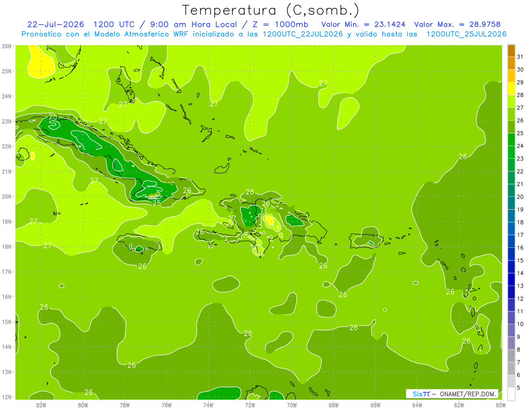Image resolution: width=532 pixels, height=411 pixels.
Task: Click the longitude label 66W
Action: tap(376, 405)
